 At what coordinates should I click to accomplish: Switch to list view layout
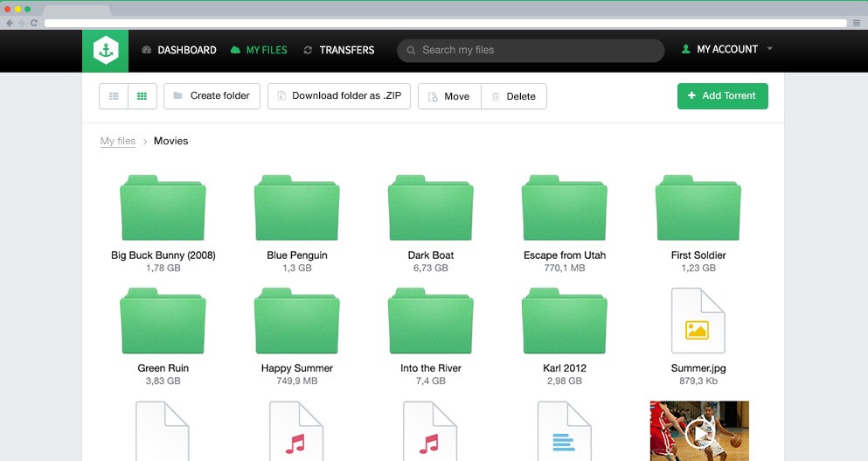point(114,96)
